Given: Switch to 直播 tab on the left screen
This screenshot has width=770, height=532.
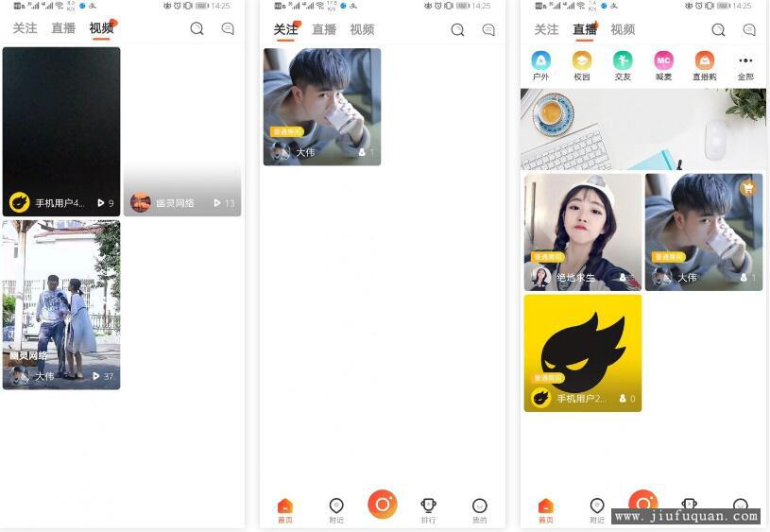Looking at the screenshot, I should tap(63, 28).
